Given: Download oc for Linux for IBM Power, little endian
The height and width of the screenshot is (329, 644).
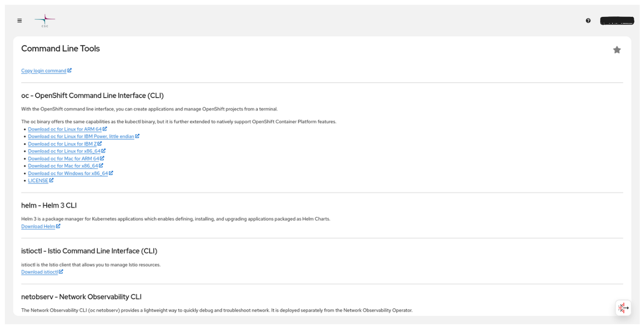Looking at the screenshot, I should [x=81, y=136].
